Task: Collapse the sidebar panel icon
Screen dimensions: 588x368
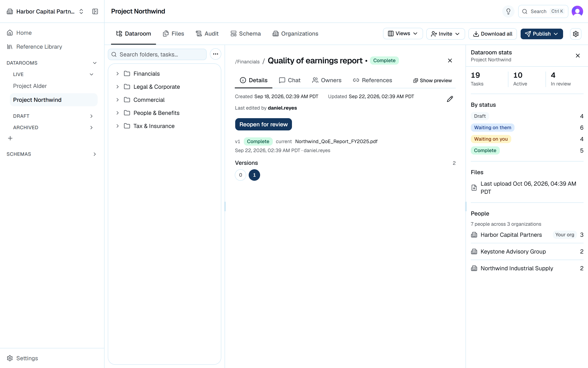Action: pyautogui.click(x=95, y=11)
